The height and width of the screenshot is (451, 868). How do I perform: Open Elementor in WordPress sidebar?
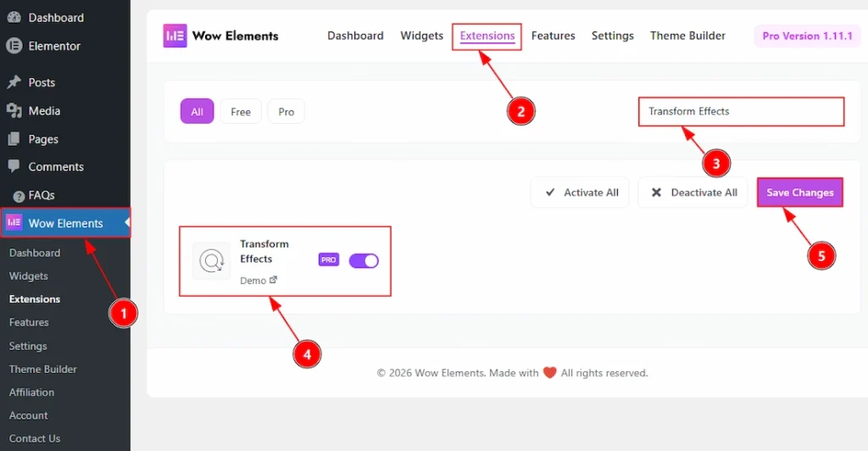tap(54, 46)
